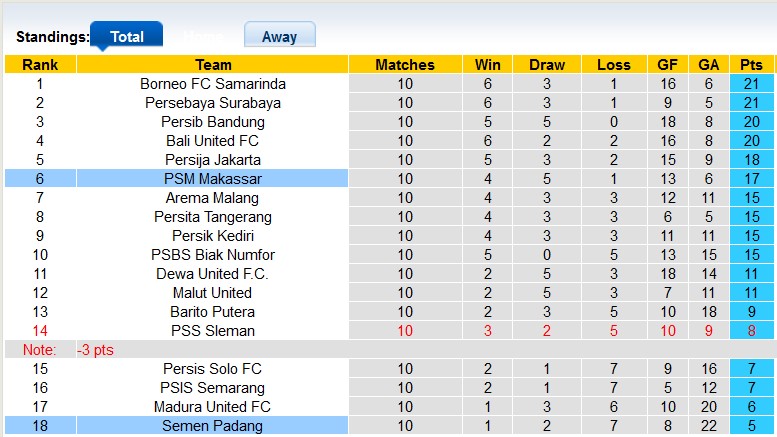The height and width of the screenshot is (437, 777).
Task: Click Madura United FC team name
Action: [x=212, y=407]
